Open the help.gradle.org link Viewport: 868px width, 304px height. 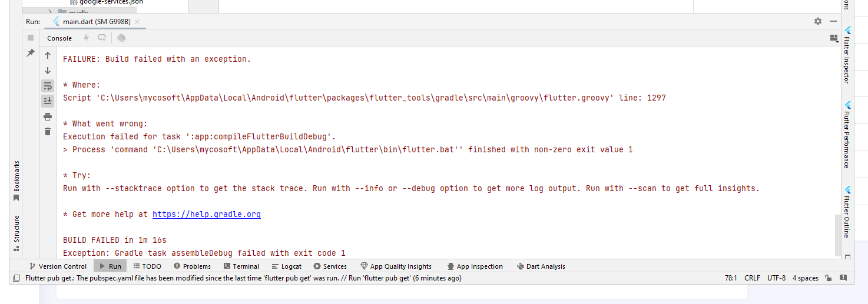pos(206,215)
